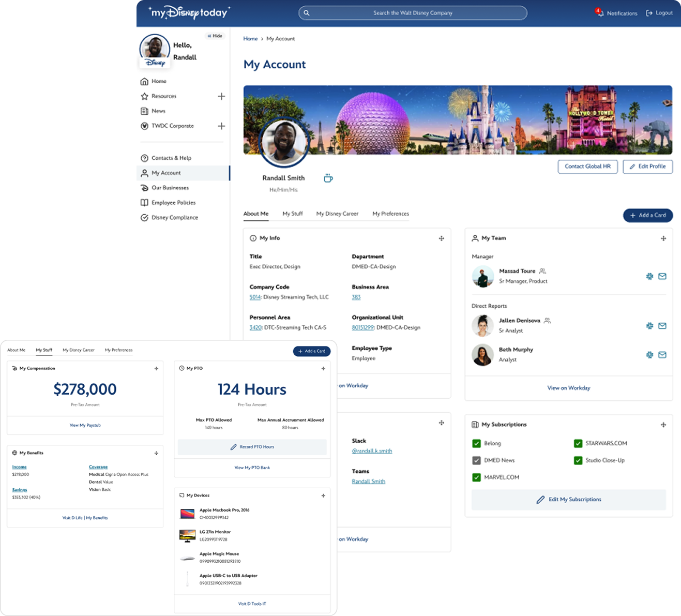Click move handle on My Subscriptions card
681x616 pixels.
coord(663,425)
